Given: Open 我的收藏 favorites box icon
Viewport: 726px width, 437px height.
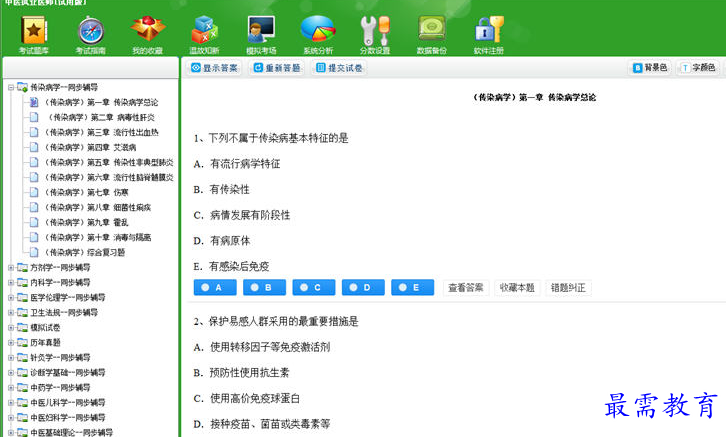Looking at the screenshot, I should point(147,31).
